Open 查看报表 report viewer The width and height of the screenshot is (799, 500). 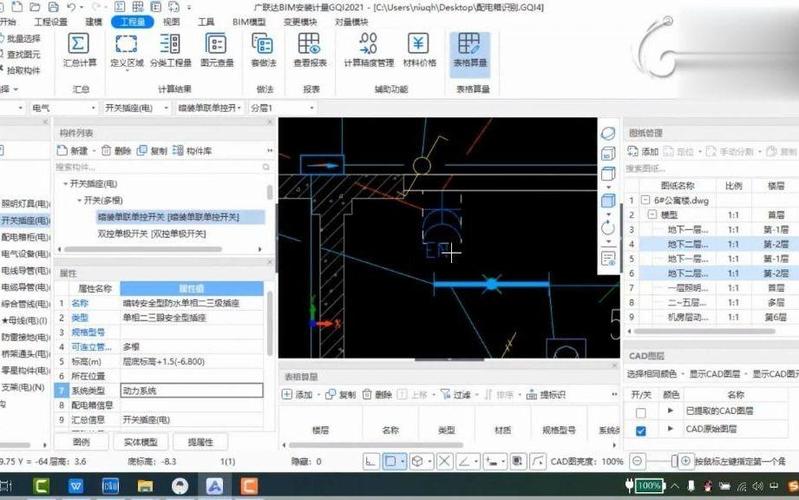[x=309, y=44]
